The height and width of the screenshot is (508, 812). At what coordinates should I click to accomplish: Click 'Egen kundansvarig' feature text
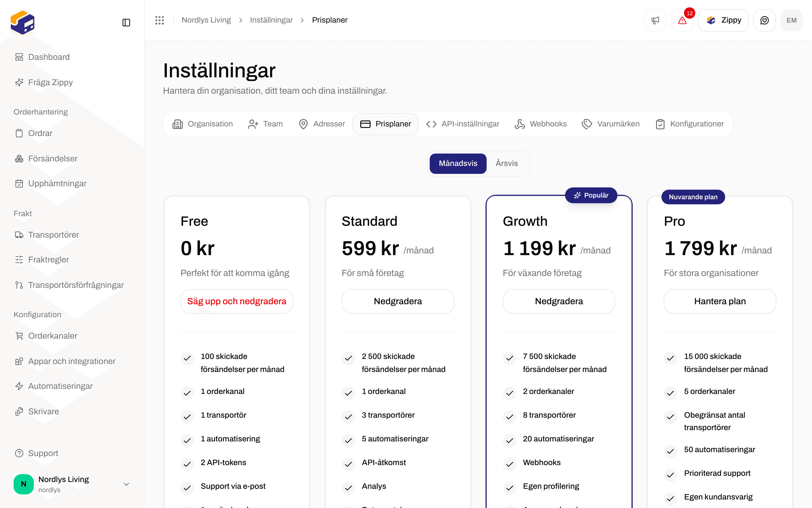pos(718,497)
